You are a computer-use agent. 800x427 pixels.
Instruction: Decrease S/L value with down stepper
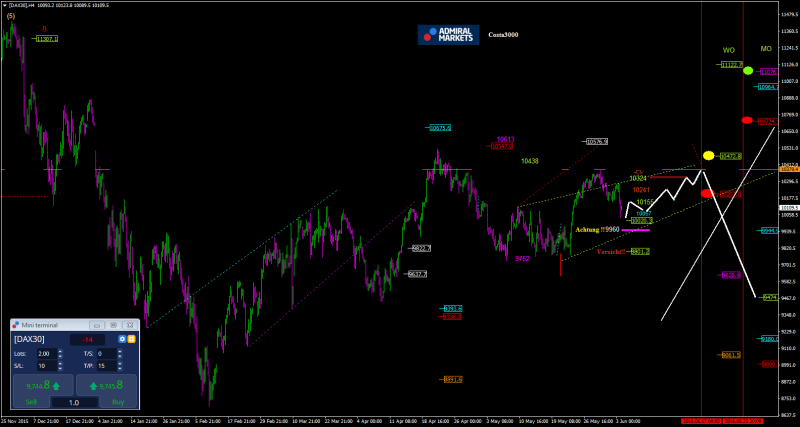[61, 368]
